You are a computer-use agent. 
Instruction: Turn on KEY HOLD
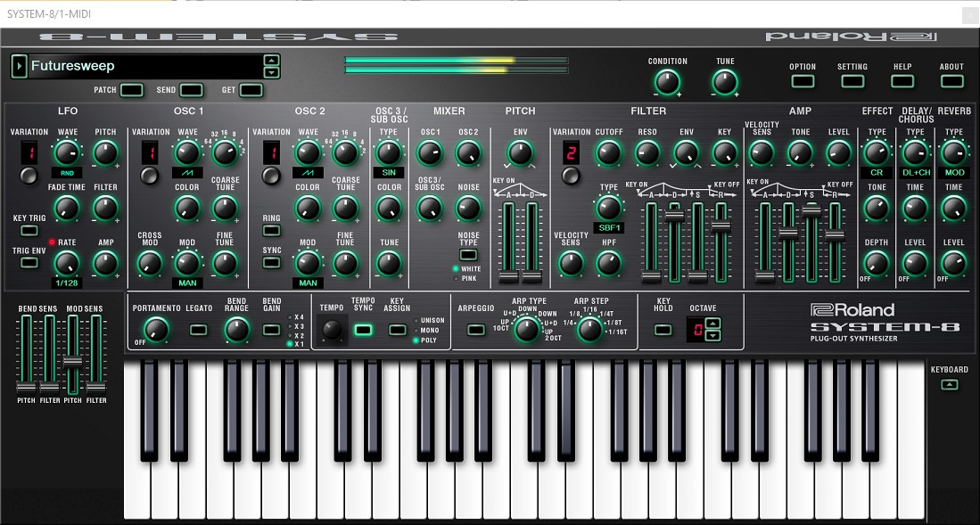click(x=663, y=330)
